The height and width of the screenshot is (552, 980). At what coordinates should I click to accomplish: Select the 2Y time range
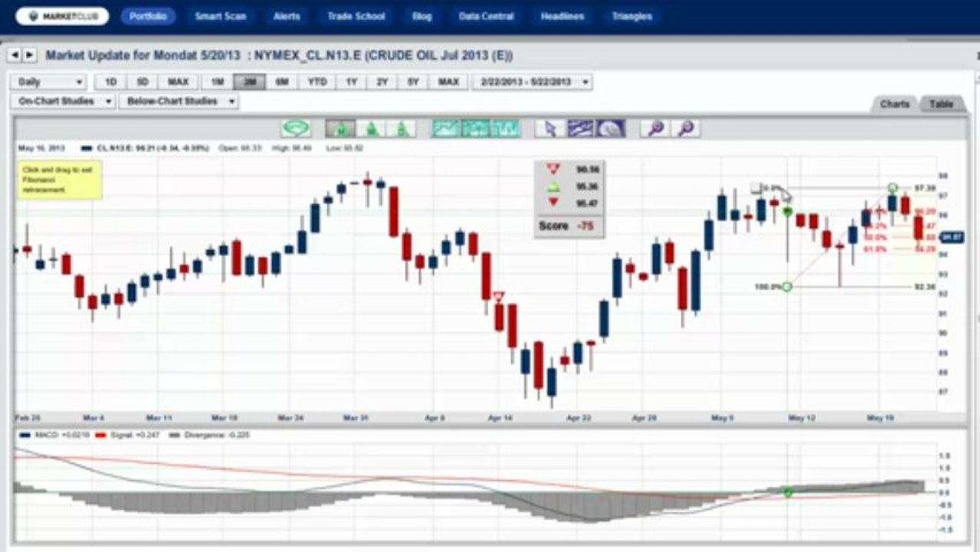(382, 82)
